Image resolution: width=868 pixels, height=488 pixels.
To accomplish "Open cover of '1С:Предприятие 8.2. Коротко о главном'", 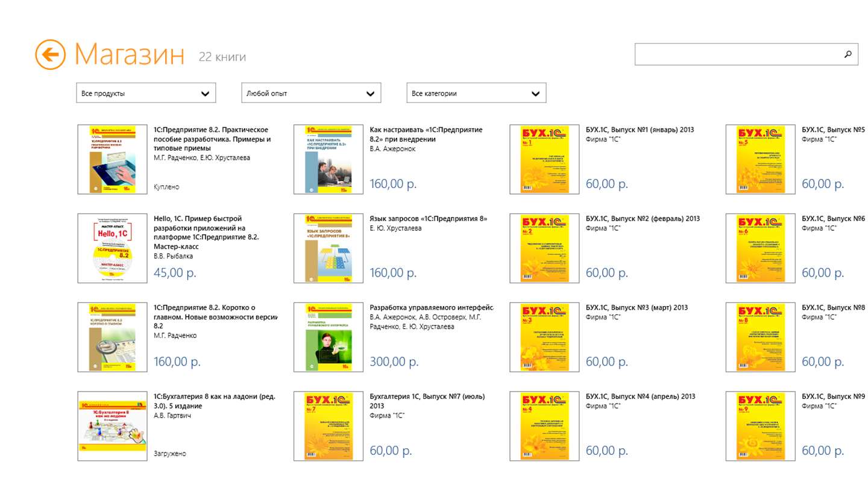I will click(x=112, y=337).
